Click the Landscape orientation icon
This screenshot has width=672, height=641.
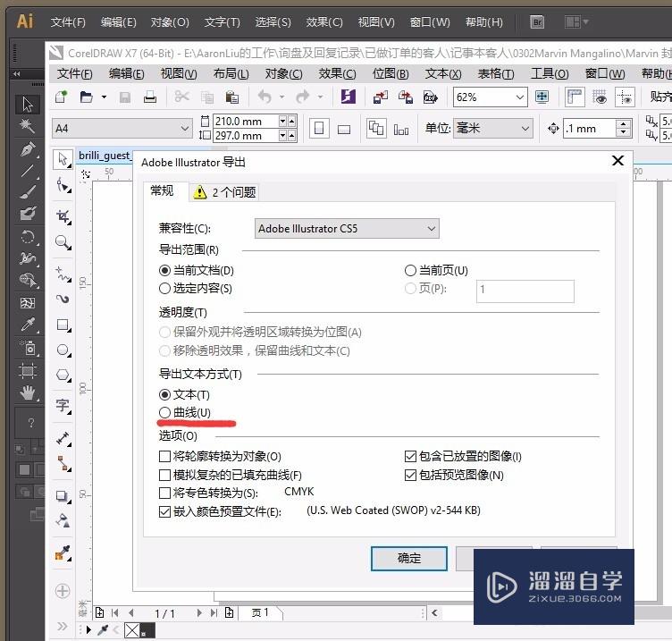pos(344,129)
